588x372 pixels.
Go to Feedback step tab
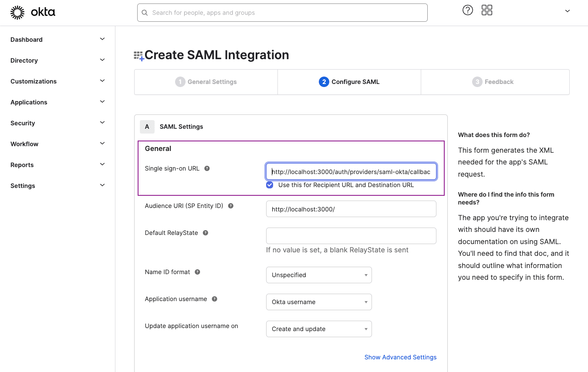(495, 82)
